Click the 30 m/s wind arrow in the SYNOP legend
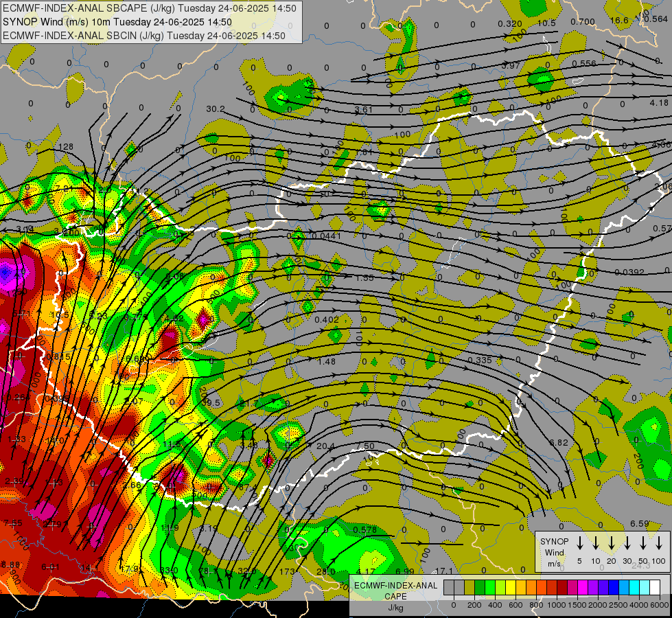 [627, 543]
